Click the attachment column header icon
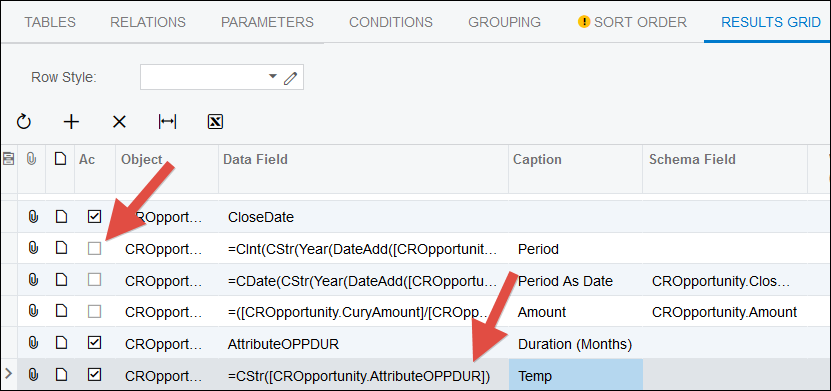This screenshot has height=391, width=831. coord(32,159)
